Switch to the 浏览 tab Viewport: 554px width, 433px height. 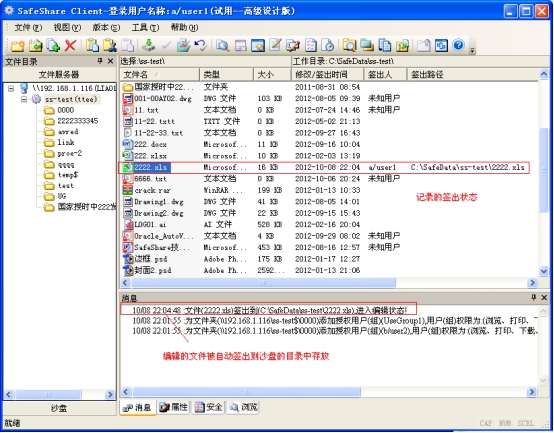[x=244, y=408]
